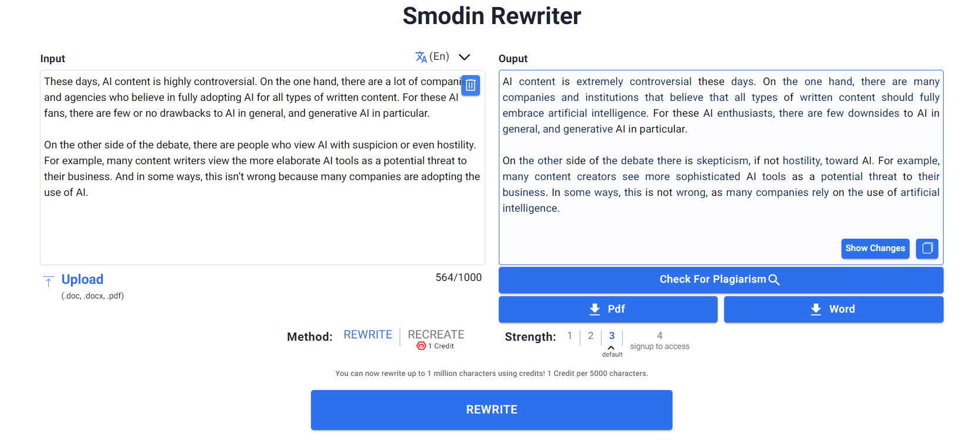Viewport: 980px width, 444px height.
Task: Click the download icon on the Word button
Action: [x=816, y=309]
